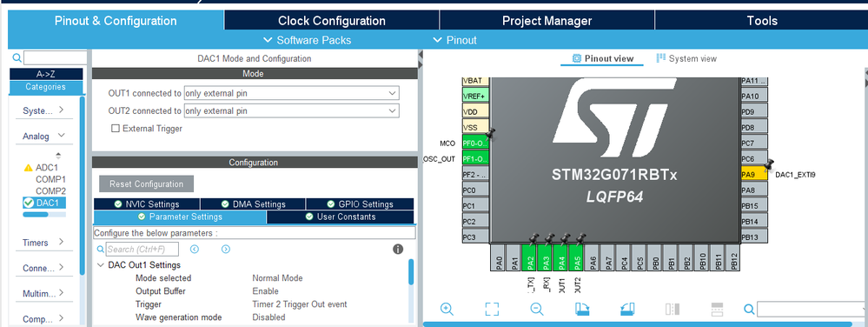
Task: Click the categories search magnifier icon
Action: [x=17, y=57]
